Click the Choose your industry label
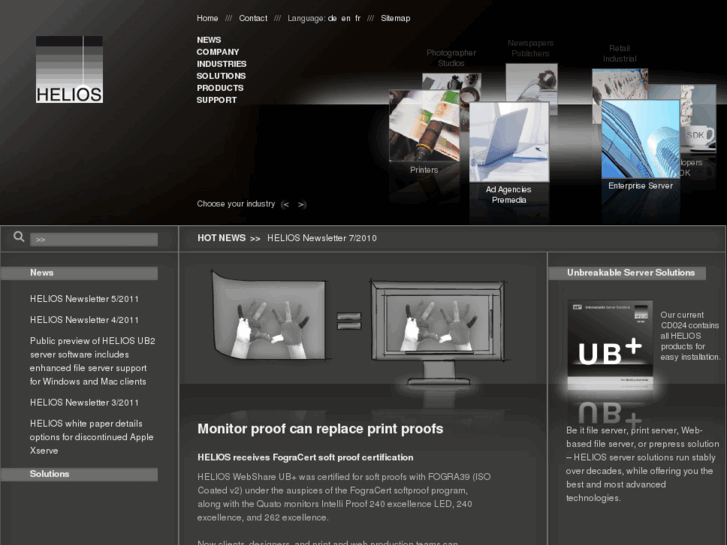 tap(236, 204)
